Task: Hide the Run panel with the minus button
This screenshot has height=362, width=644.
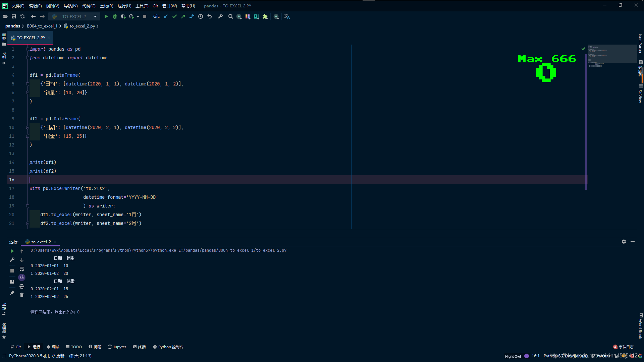Action: click(x=633, y=242)
